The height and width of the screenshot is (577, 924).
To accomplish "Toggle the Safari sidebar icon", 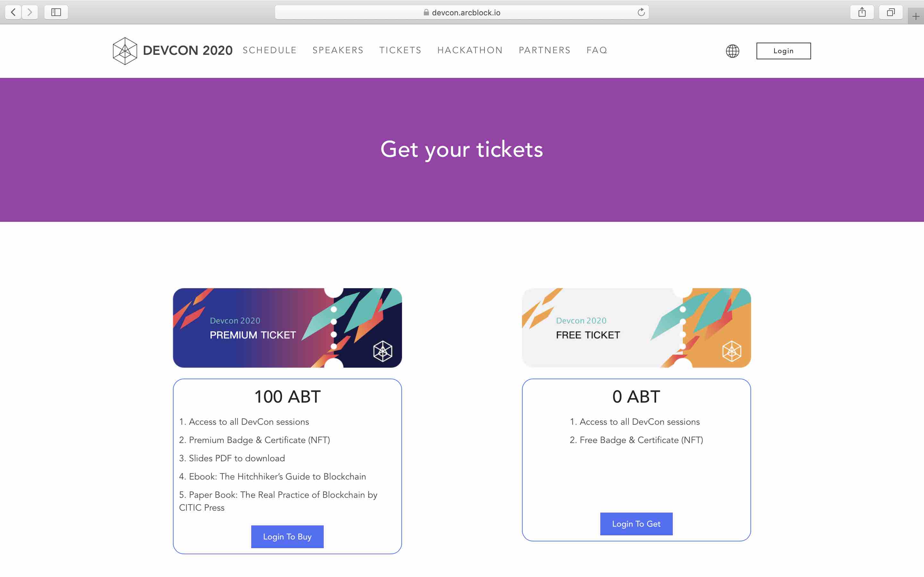I will (56, 12).
